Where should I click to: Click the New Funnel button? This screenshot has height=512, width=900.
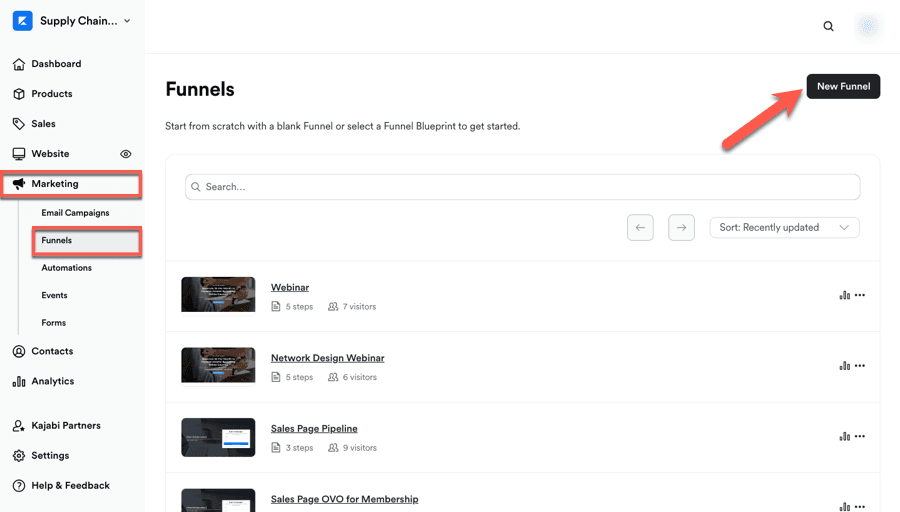[x=843, y=87]
